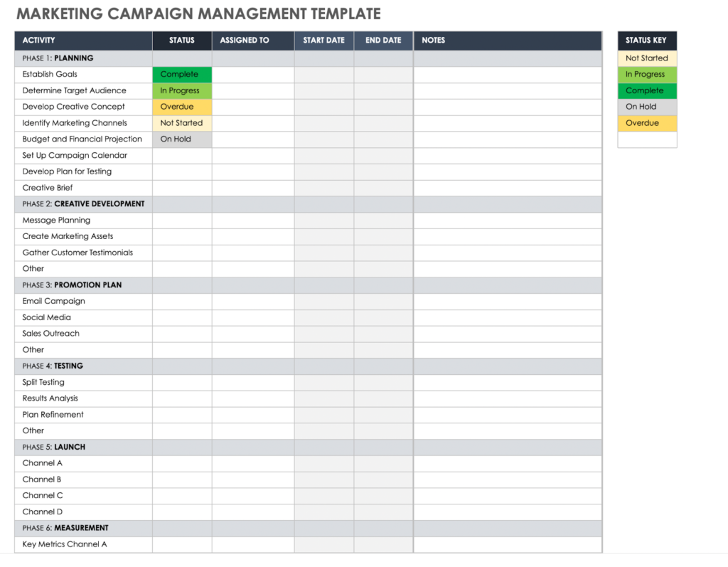This screenshot has height=567, width=728.
Task: Select the In Progress status for Determine Target Audience
Action: click(x=182, y=90)
